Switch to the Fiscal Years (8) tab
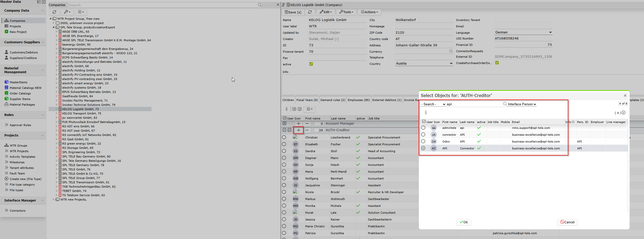 [x=307, y=100]
